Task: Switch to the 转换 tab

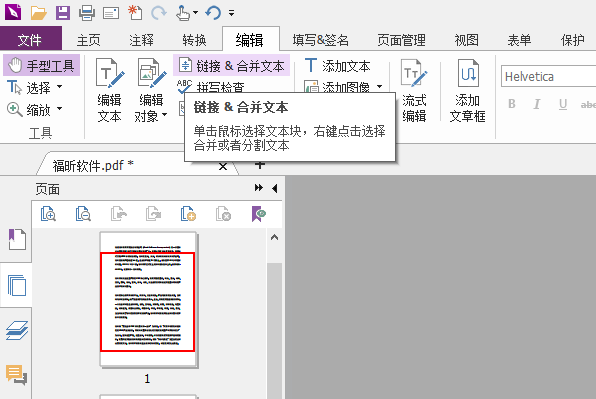Action: point(194,40)
